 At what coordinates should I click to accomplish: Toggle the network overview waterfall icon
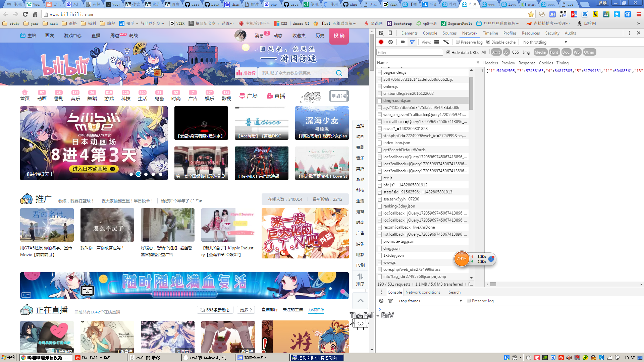(446, 42)
